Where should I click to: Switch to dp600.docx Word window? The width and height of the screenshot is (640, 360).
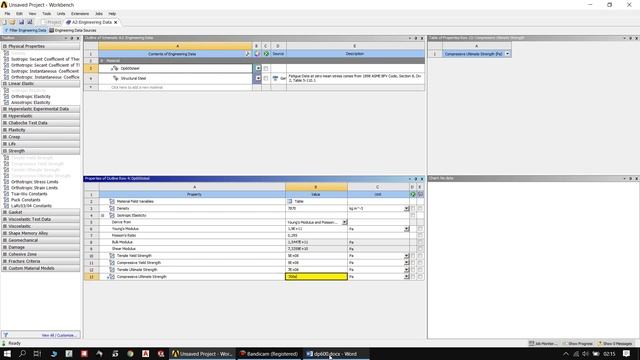point(336,353)
